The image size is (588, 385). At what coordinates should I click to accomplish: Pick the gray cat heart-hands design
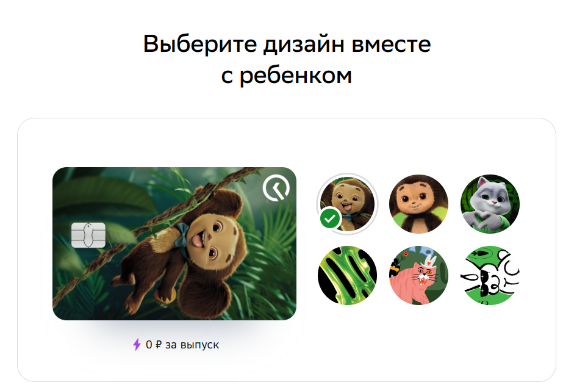(x=490, y=204)
